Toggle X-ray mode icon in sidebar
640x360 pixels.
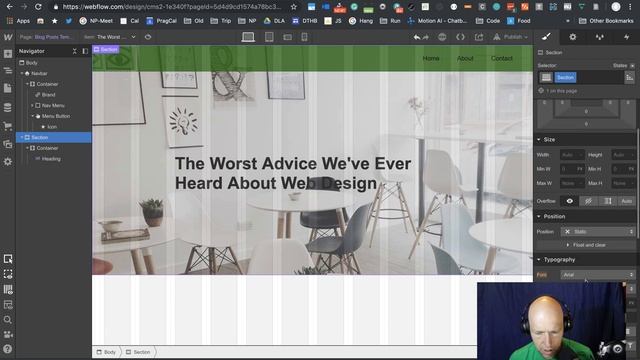pyautogui.click(x=8, y=274)
